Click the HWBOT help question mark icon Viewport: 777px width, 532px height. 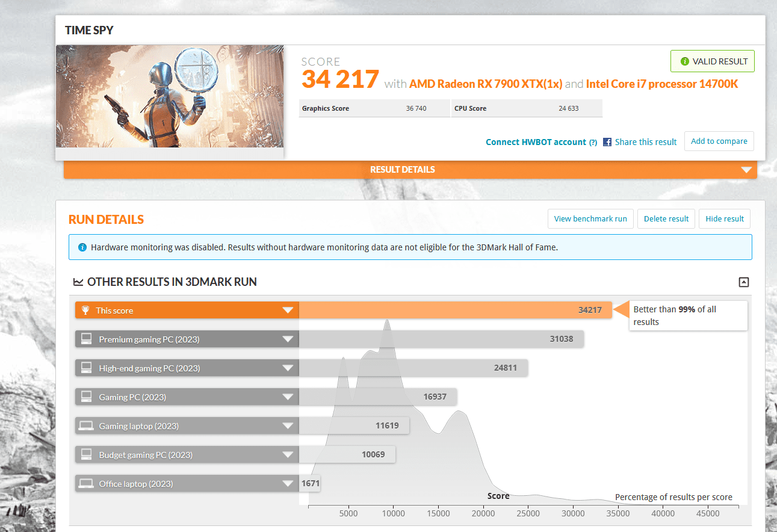pyautogui.click(x=593, y=143)
